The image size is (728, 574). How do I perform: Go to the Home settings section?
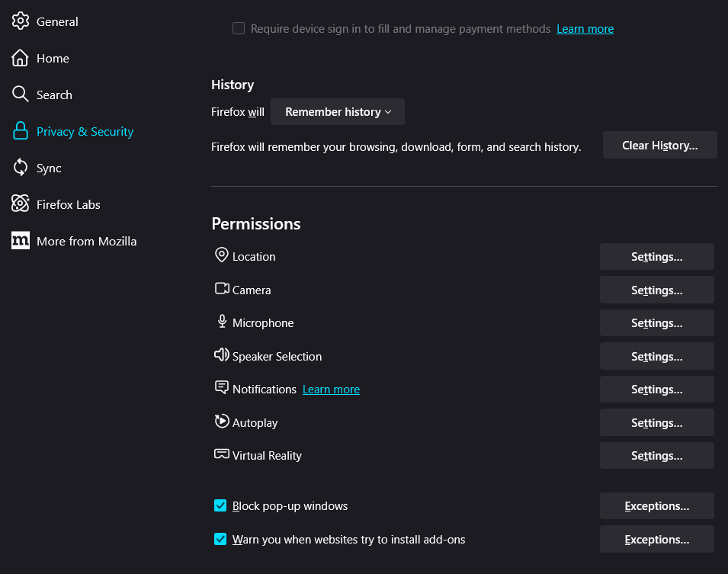click(53, 58)
